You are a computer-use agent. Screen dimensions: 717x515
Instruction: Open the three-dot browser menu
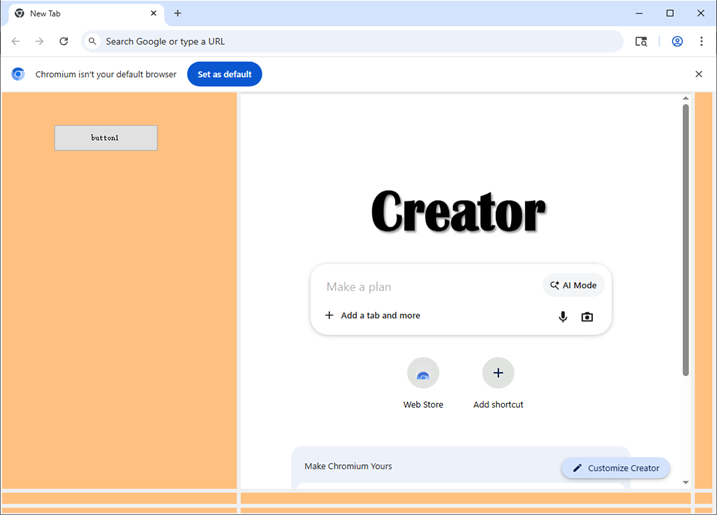[x=701, y=42]
